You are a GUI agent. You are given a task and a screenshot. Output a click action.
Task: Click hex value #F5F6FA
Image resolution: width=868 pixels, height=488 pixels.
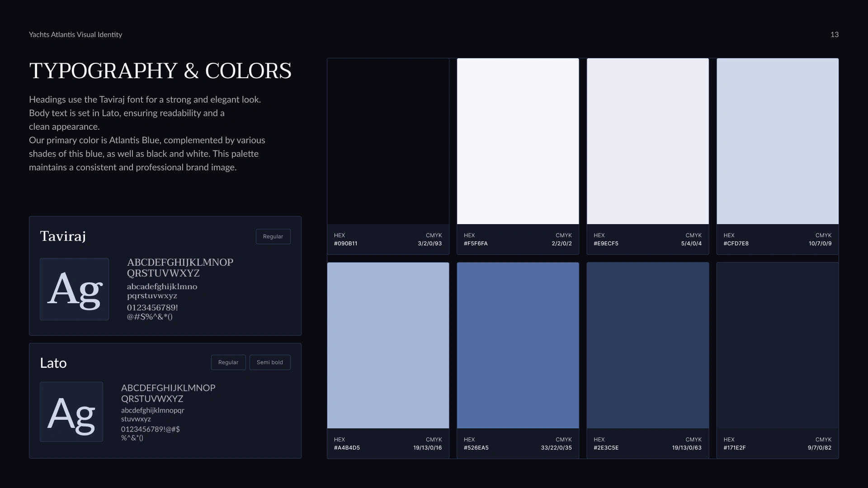point(476,244)
